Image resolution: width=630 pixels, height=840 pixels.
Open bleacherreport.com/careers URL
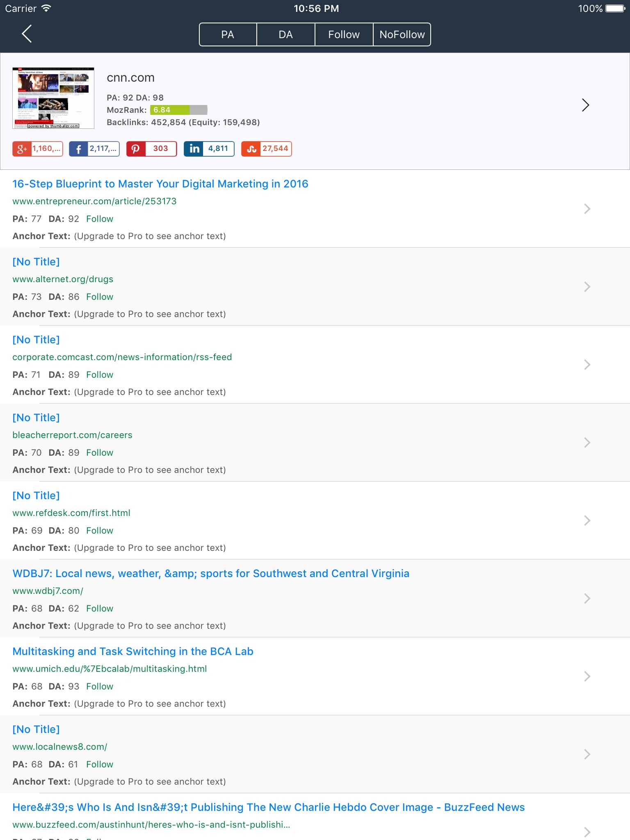tap(72, 435)
